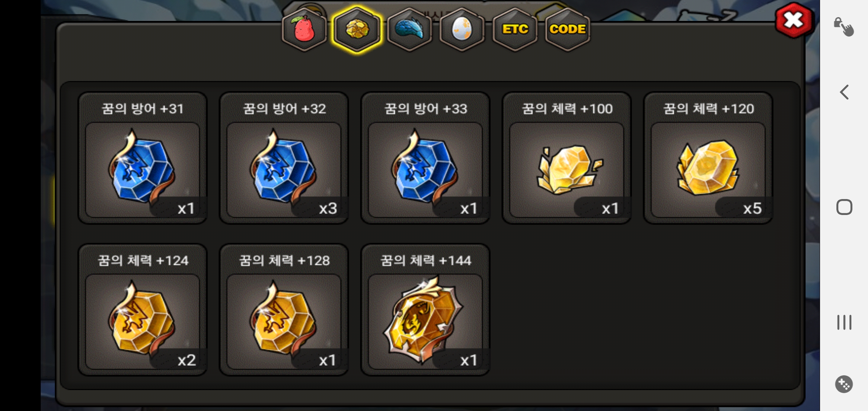Open the spotted egg tab
The width and height of the screenshot is (868, 411).
(x=462, y=30)
